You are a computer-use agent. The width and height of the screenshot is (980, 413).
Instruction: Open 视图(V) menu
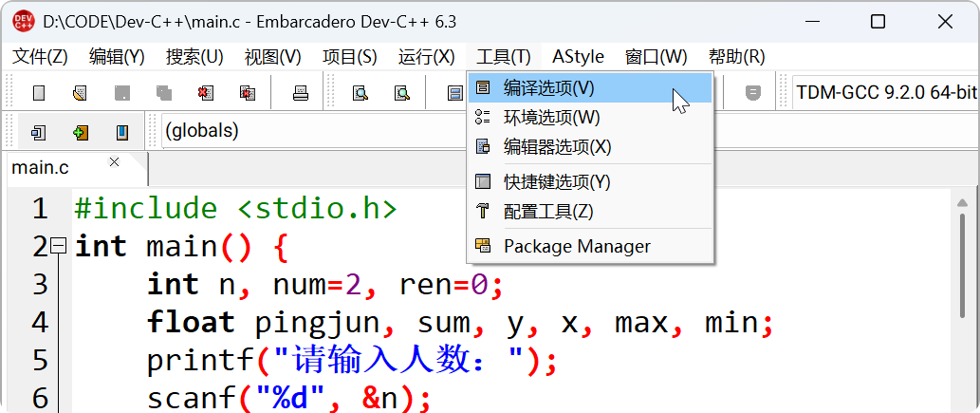(x=272, y=57)
